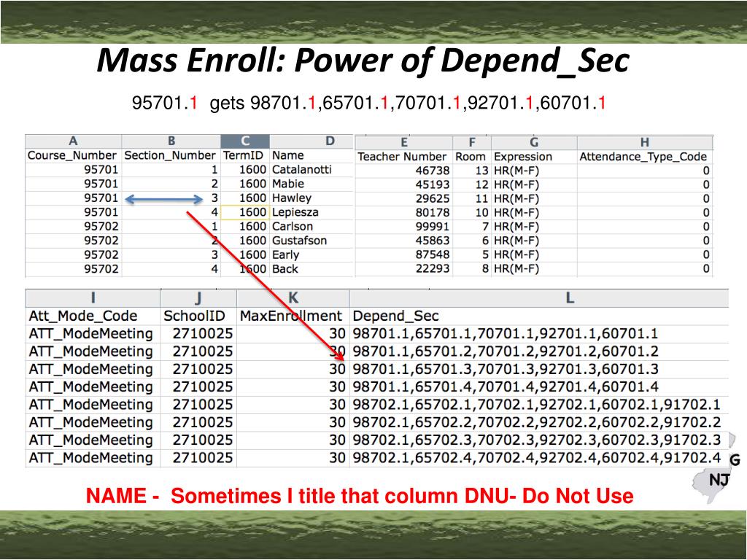Click the Expression header cell
747x560 pixels.
(x=534, y=157)
